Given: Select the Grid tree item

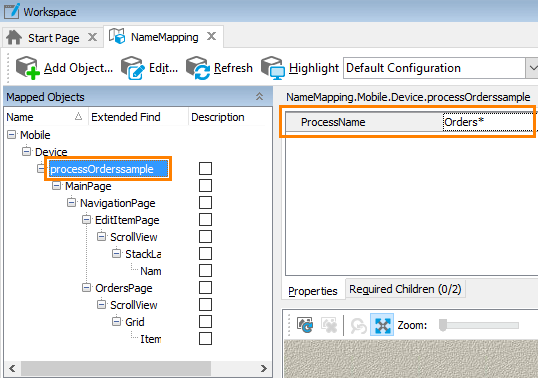Looking at the screenshot, I should pyautogui.click(x=134, y=322).
